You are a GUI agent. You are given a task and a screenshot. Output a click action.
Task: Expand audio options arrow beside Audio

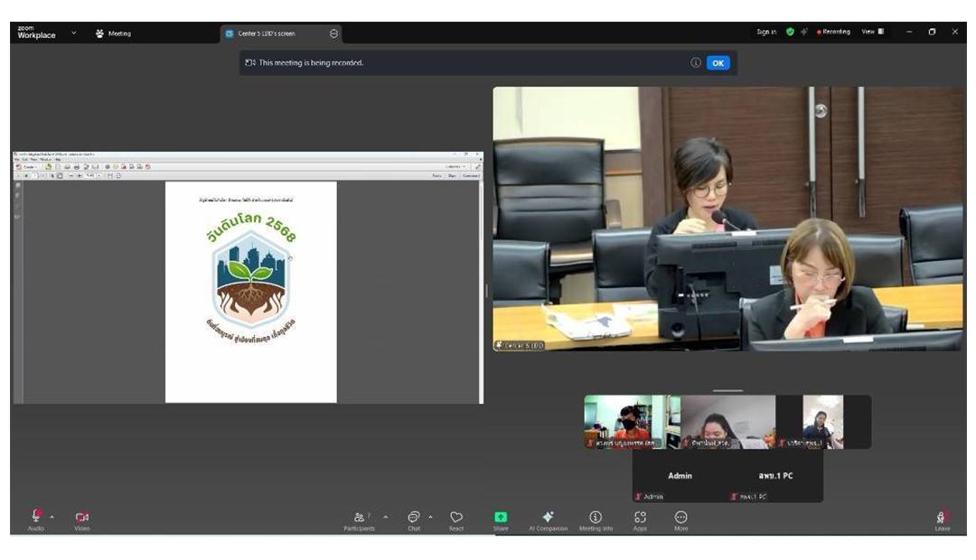(x=52, y=517)
